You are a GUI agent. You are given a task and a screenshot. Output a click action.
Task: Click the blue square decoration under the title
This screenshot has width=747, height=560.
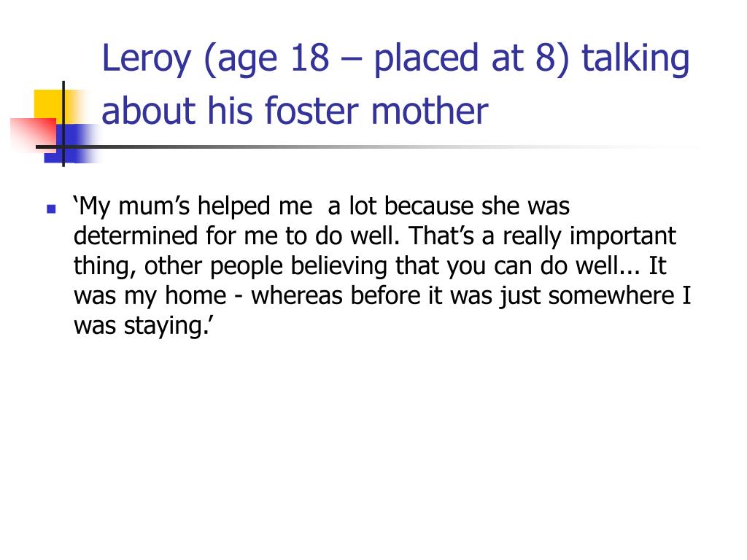point(71,144)
